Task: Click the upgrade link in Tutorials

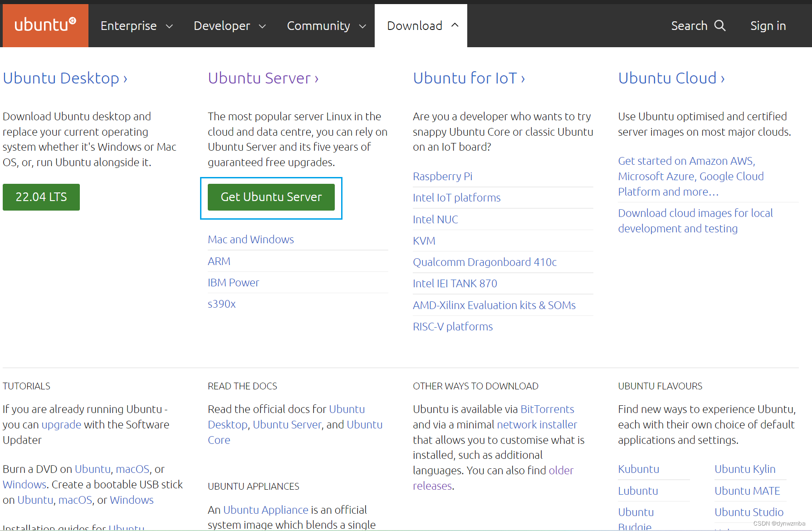Action: click(x=61, y=425)
